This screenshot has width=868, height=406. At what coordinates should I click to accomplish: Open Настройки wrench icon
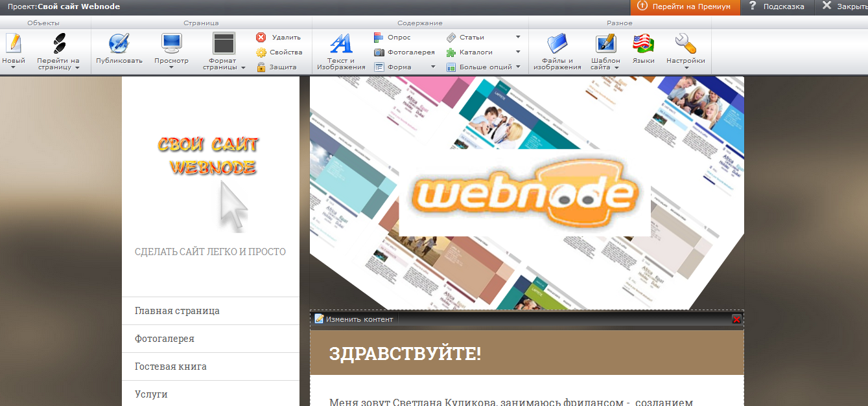point(685,43)
